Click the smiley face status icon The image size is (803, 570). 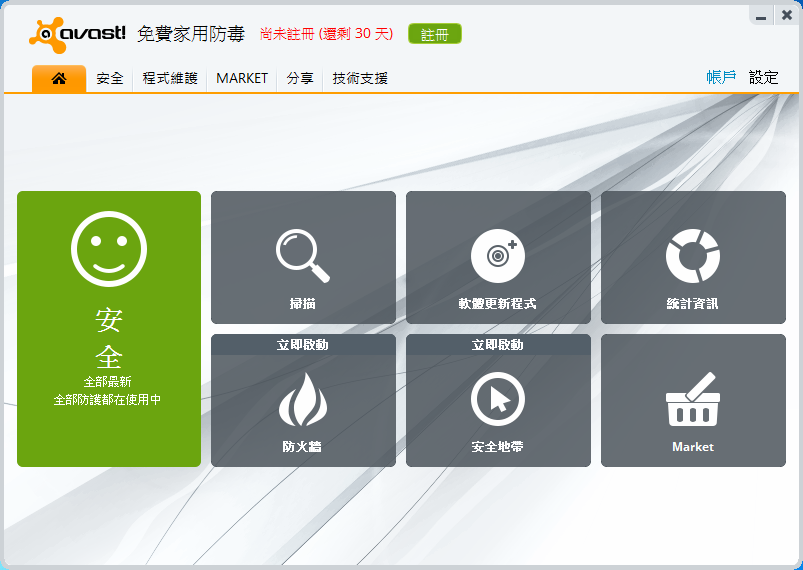point(109,248)
